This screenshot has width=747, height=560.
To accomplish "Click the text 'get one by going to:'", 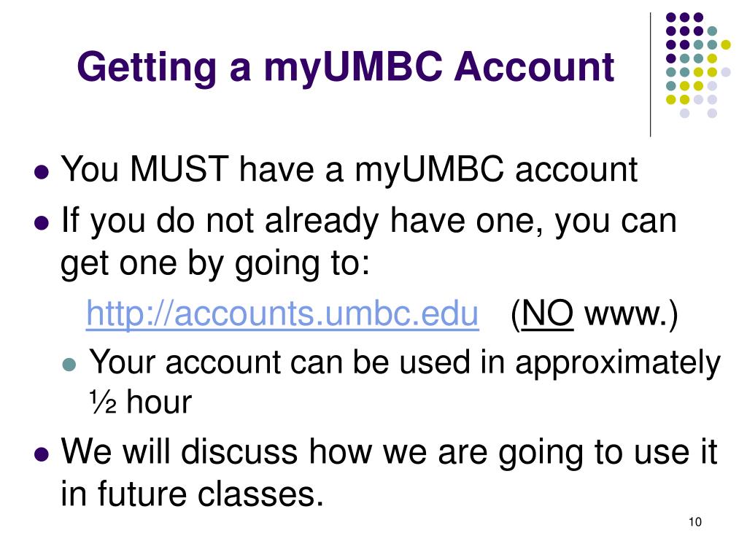I will (215, 264).
